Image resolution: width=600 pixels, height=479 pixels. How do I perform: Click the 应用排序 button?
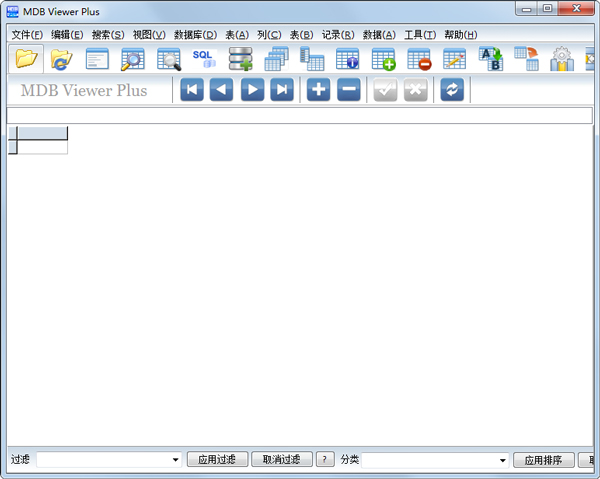click(543, 460)
